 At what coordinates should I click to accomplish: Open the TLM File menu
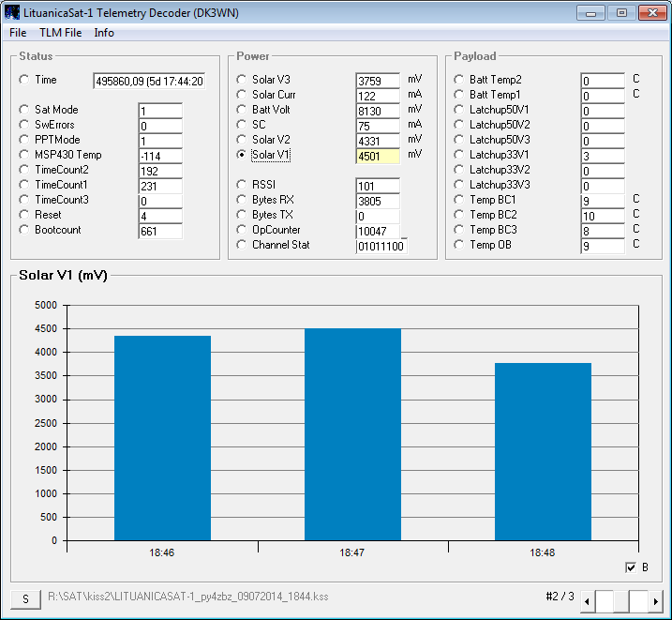60,33
